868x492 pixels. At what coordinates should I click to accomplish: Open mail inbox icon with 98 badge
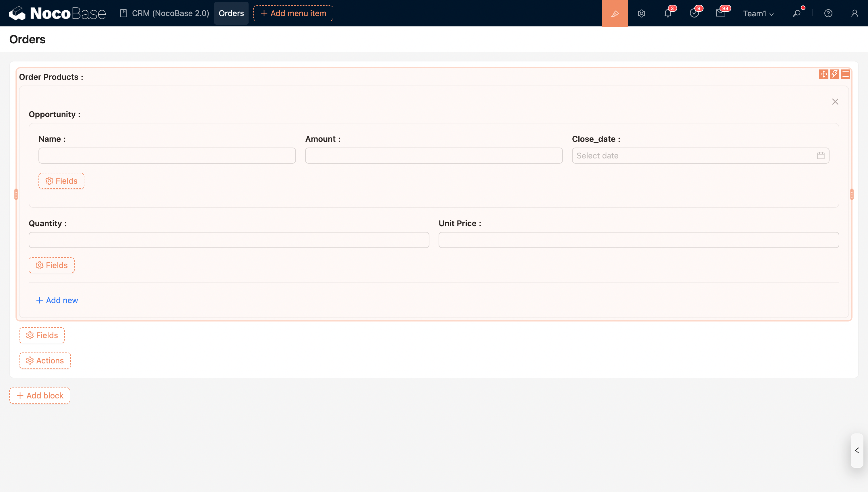coord(720,13)
